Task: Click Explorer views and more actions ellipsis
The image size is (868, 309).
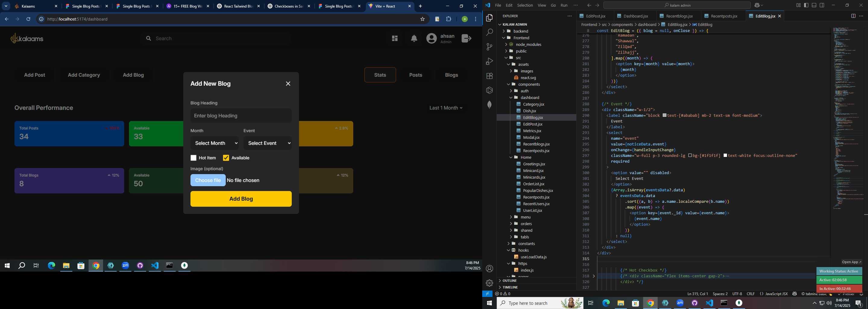Action: point(569,16)
